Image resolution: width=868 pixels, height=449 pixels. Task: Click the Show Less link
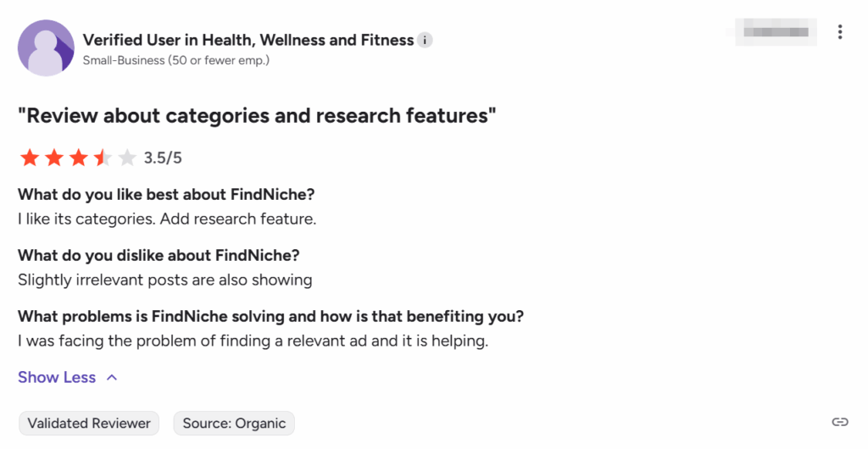(x=57, y=378)
